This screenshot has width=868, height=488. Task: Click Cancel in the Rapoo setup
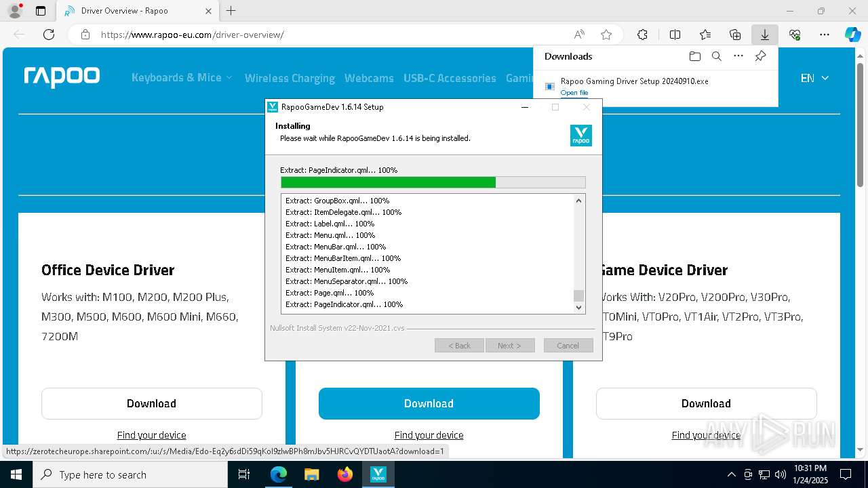tap(568, 346)
